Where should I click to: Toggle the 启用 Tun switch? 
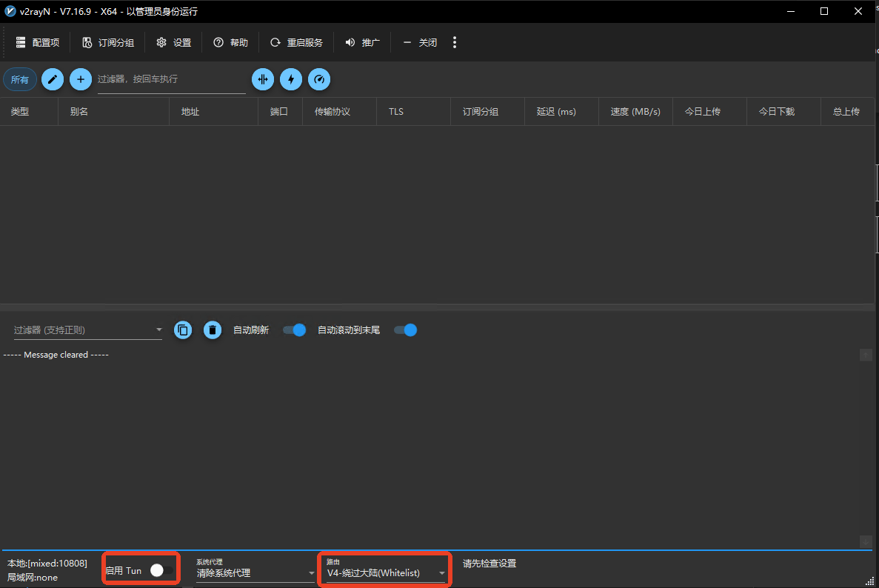coord(161,570)
